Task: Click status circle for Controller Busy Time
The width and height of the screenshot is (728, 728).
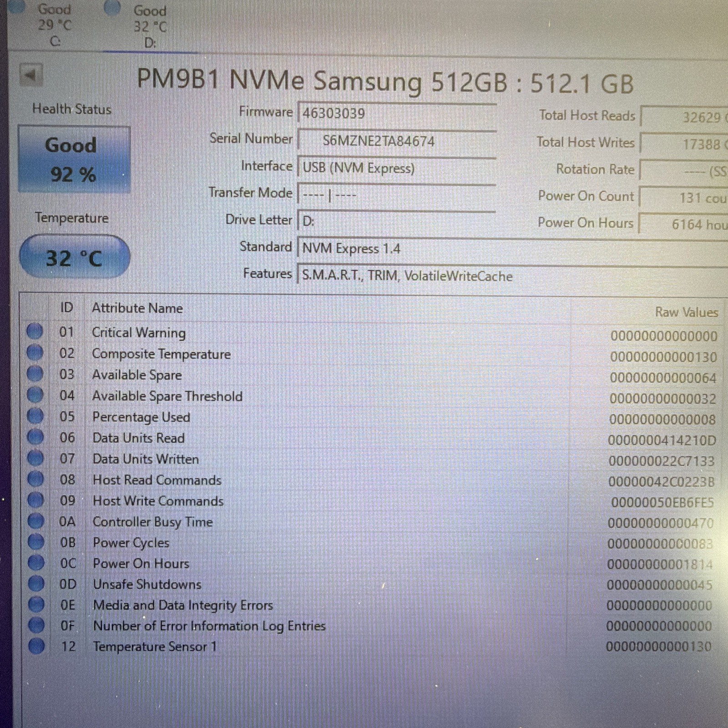Action: pyautogui.click(x=36, y=521)
